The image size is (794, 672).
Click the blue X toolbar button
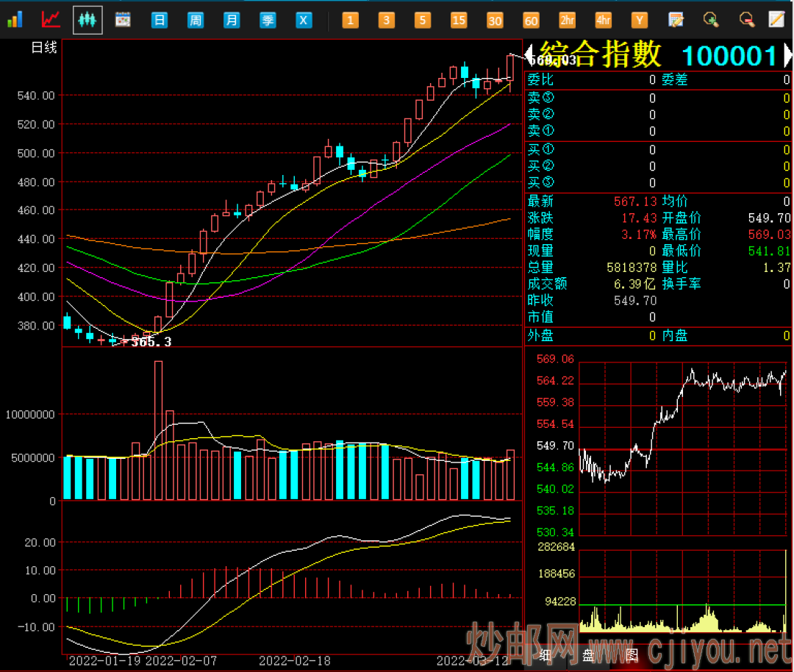point(303,20)
